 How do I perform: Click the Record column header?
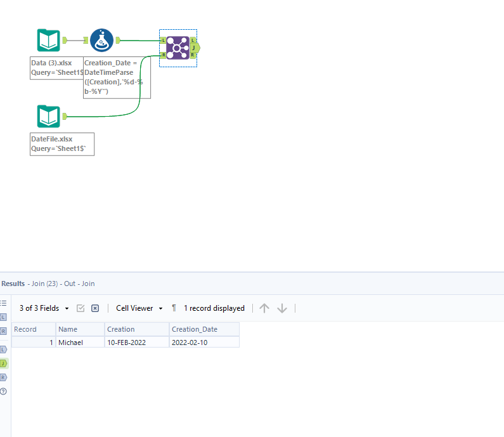34,329
